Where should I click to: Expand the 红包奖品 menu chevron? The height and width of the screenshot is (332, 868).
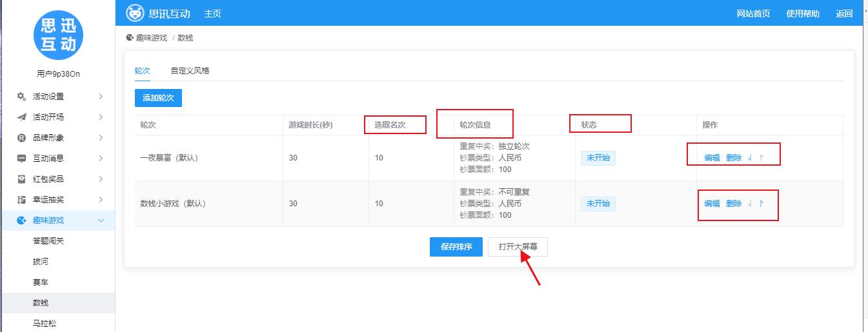[x=101, y=179]
